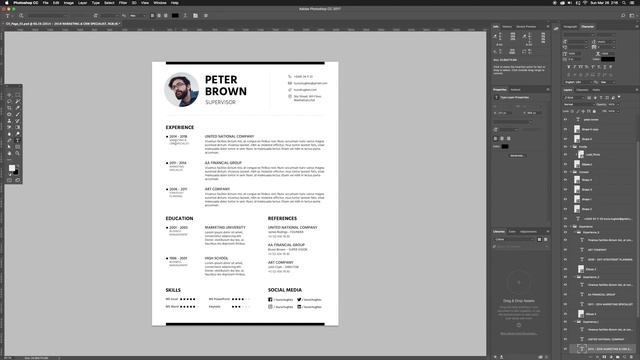Click delete layer trash icon
Image resolution: width=640 pixels, height=360 pixels.
[x=631, y=357]
